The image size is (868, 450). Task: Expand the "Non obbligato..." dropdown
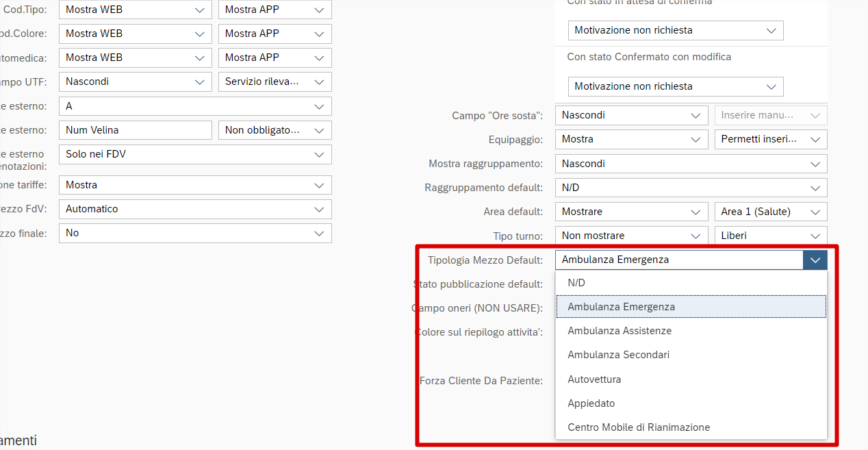tap(275, 130)
